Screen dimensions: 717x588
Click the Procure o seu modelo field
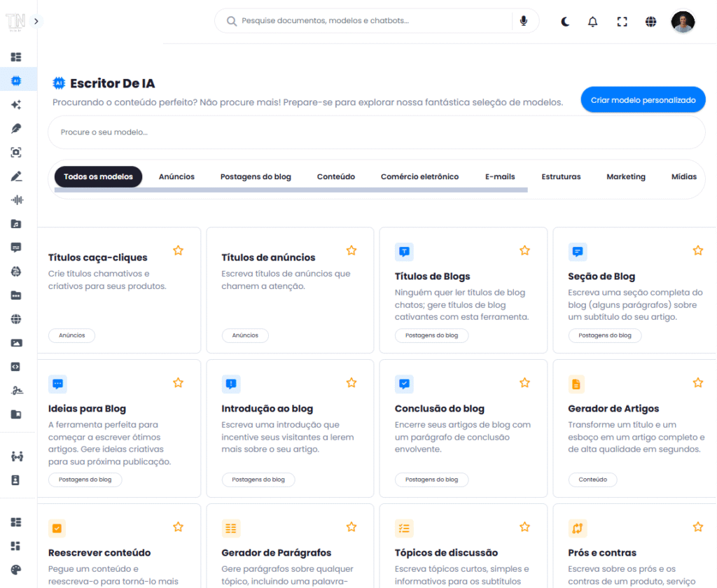pos(376,132)
